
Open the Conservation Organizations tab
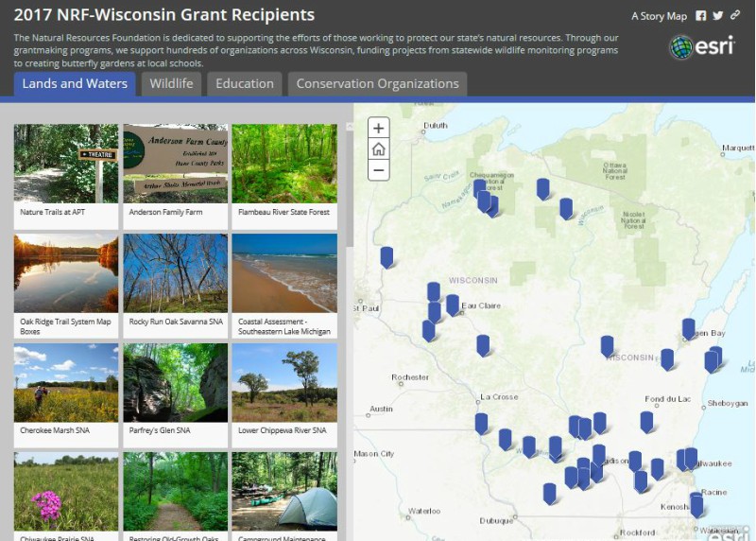pyautogui.click(x=377, y=84)
